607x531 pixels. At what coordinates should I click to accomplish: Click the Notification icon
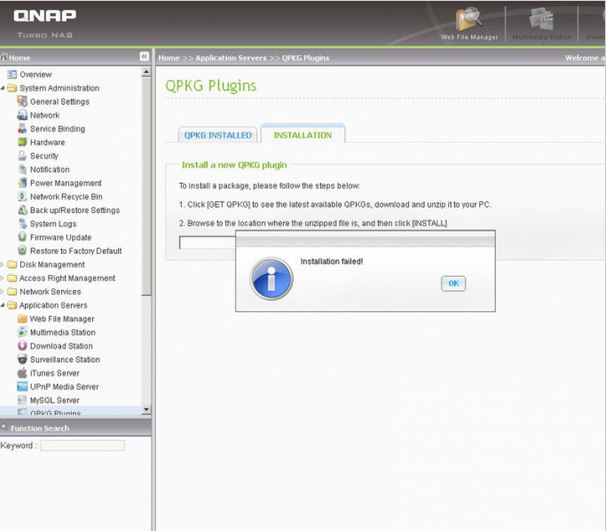click(22, 169)
